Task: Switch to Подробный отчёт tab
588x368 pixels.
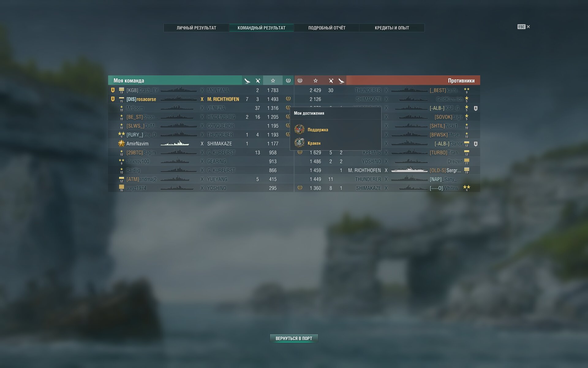Action: [x=327, y=28]
